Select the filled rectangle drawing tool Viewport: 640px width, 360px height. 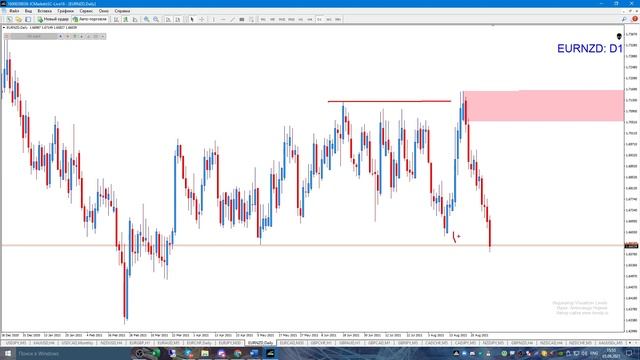[x=242, y=19]
